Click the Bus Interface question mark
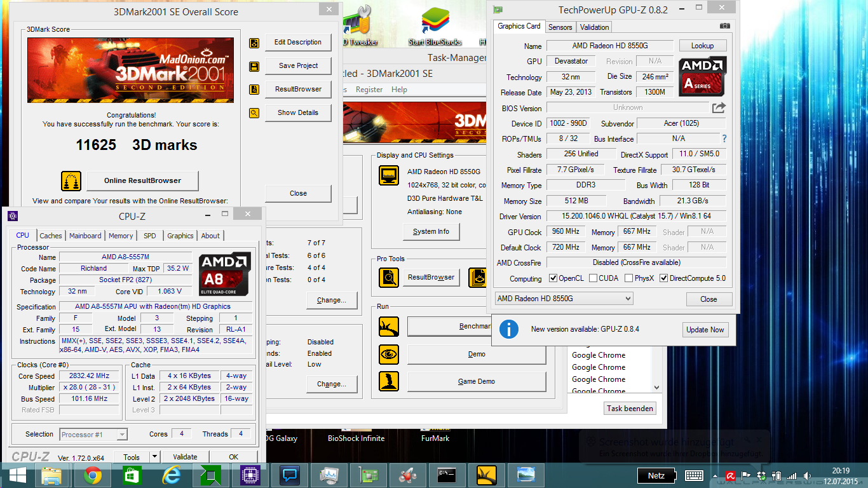Image resolution: width=868 pixels, height=488 pixels. point(724,139)
